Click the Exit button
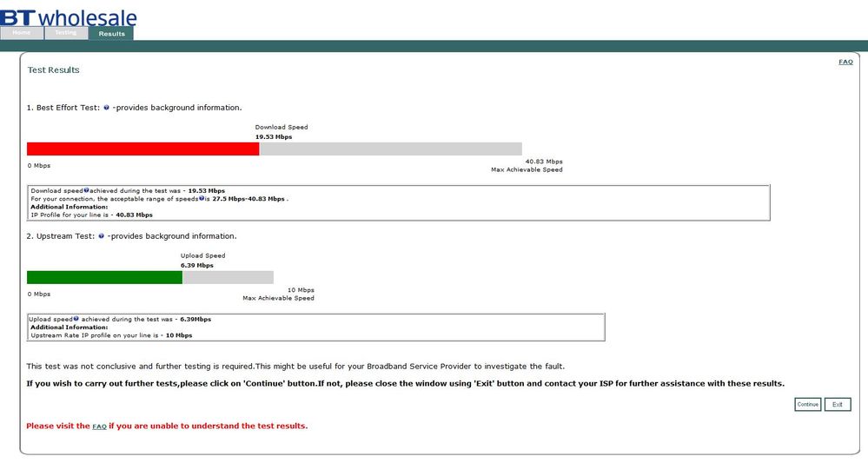The image size is (868, 463). coord(838,404)
